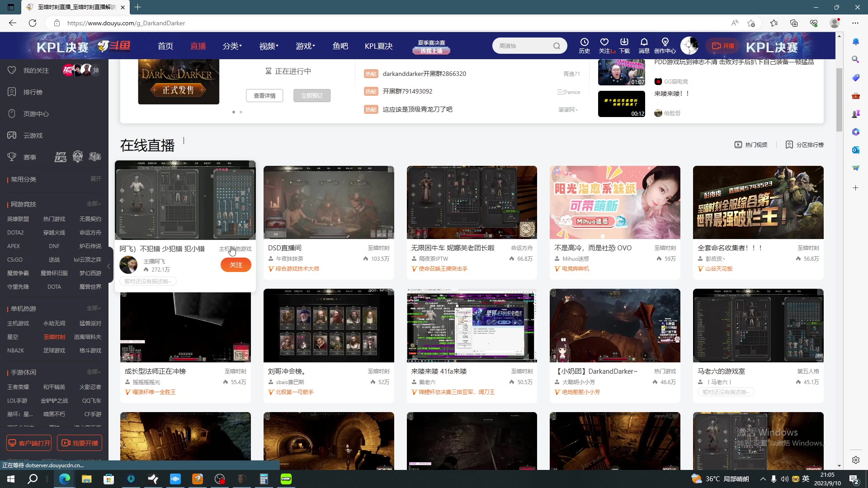868x488 pixels.
Task: Select 至暗时刻 category in sidebar
Action: [54, 337]
